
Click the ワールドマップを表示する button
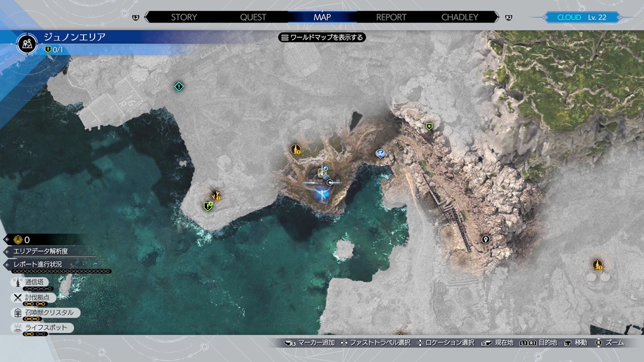coord(322,37)
